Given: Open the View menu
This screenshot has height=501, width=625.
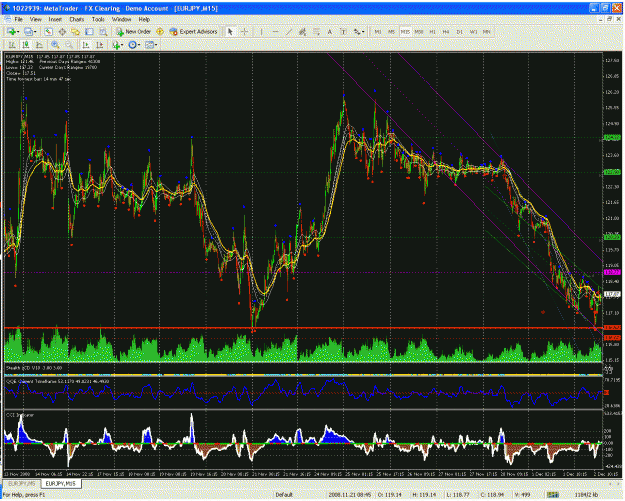Looking at the screenshot, I should click(x=35, y=19).
